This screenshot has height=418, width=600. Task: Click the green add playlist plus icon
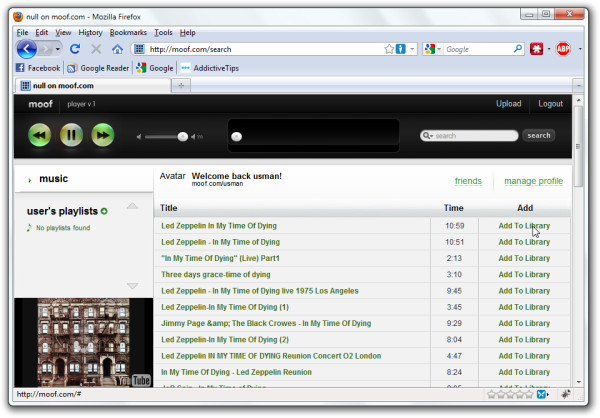coord(104,211)
